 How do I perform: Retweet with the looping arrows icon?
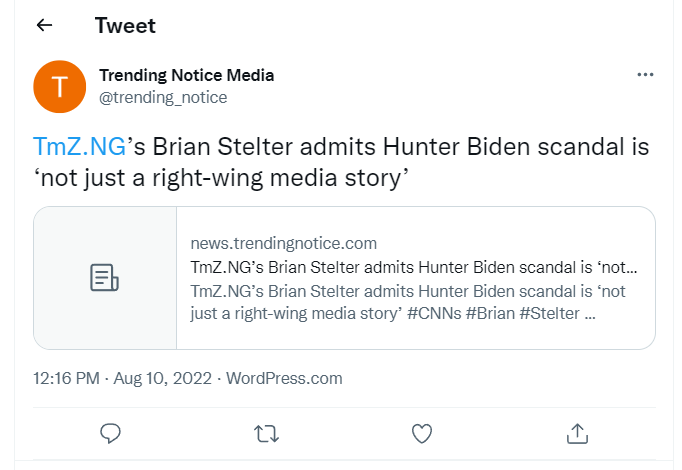tap(266, 433)
